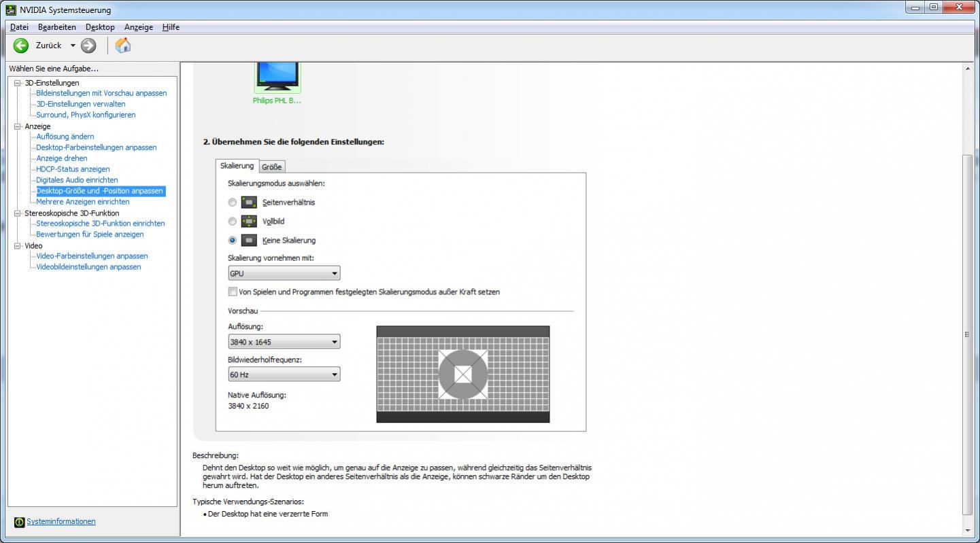Go to the Home icon in toolbar
This screenshot has width=980, height=543.
[x=123, y=46]
